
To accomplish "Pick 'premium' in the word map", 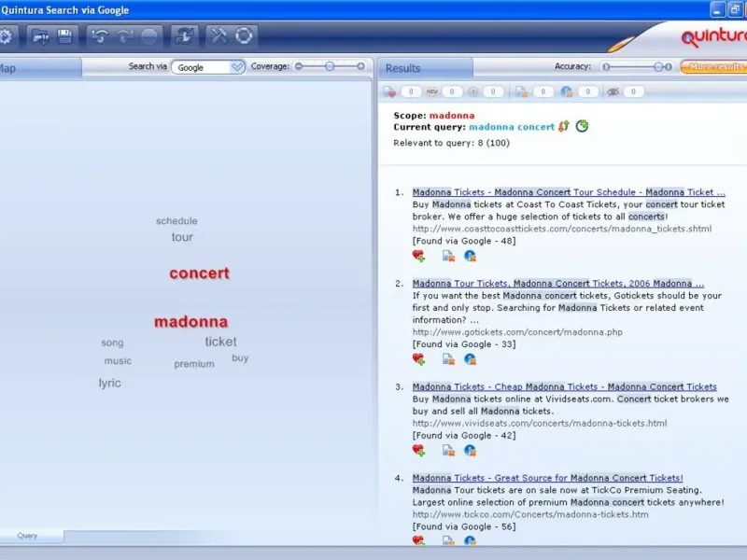I will pyautogui.click(x=194, y=364).
